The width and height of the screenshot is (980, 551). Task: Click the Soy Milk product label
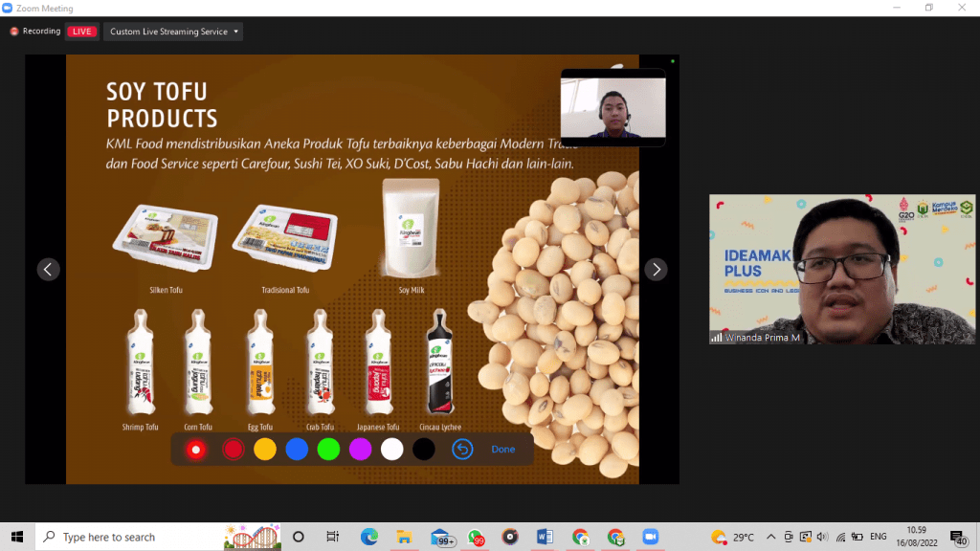(412, 290)
